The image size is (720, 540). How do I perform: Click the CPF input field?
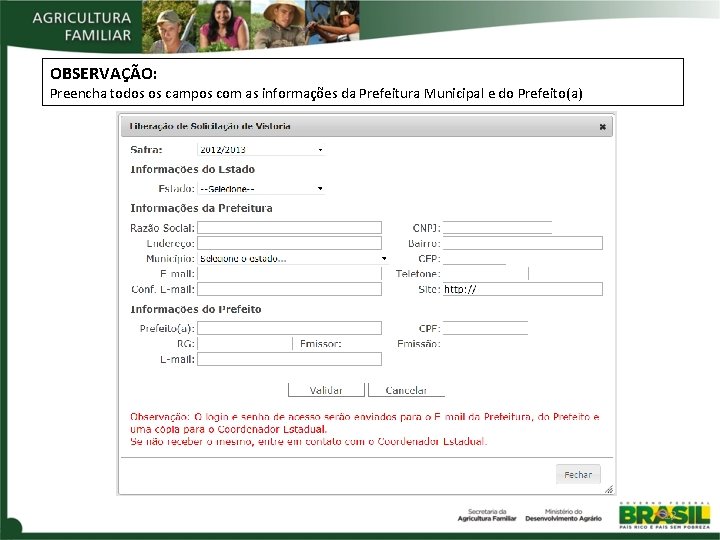click(485, 328)
